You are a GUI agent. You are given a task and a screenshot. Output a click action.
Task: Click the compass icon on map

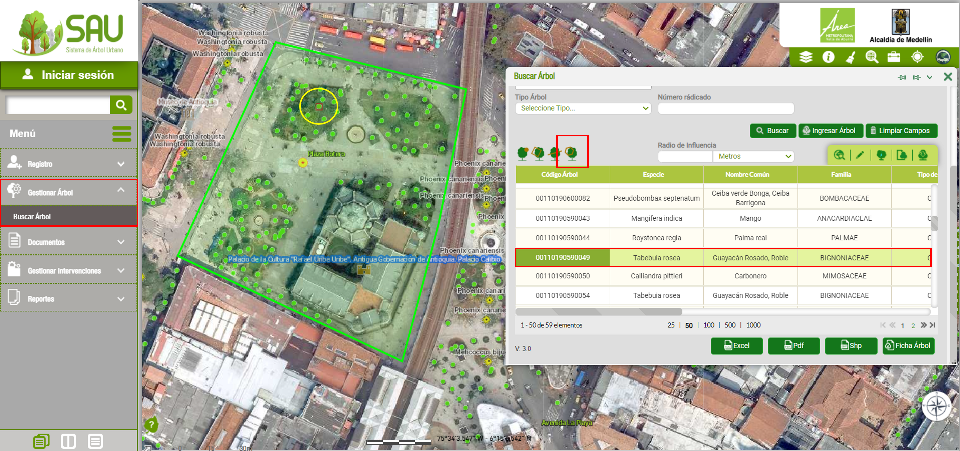(937, 406)
